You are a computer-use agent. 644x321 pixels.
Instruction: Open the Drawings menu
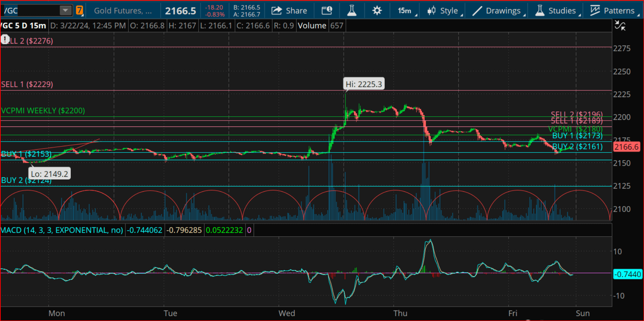click(498, 11)
